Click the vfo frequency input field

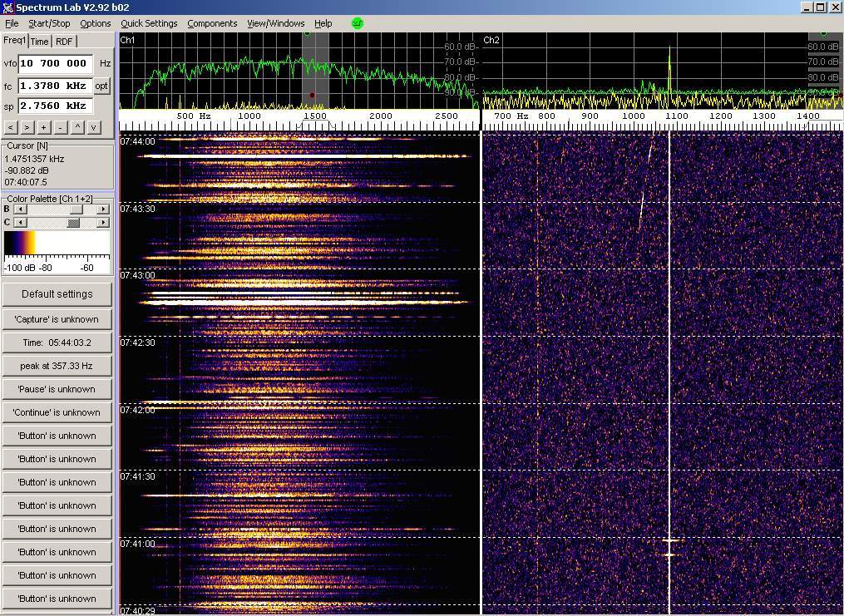[55, 63]
